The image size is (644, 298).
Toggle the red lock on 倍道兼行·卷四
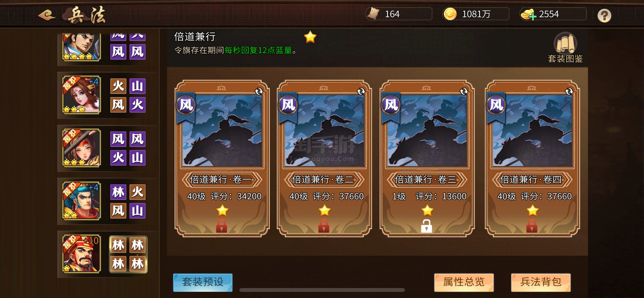(532, 226)
